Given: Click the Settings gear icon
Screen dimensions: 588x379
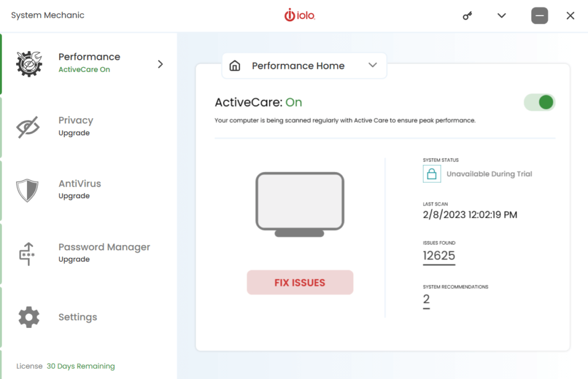Looking at the screenshot, I should coord(29,317).
